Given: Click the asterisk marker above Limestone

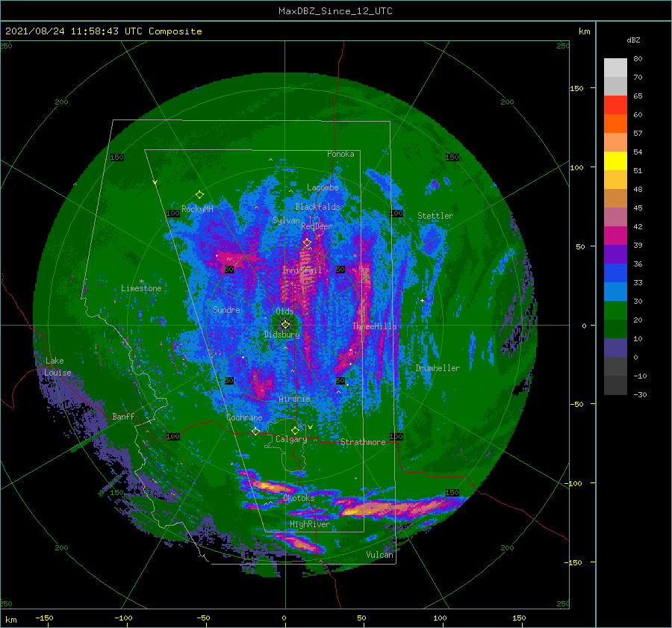Looking at the screenshot, I should click(141, 282).
